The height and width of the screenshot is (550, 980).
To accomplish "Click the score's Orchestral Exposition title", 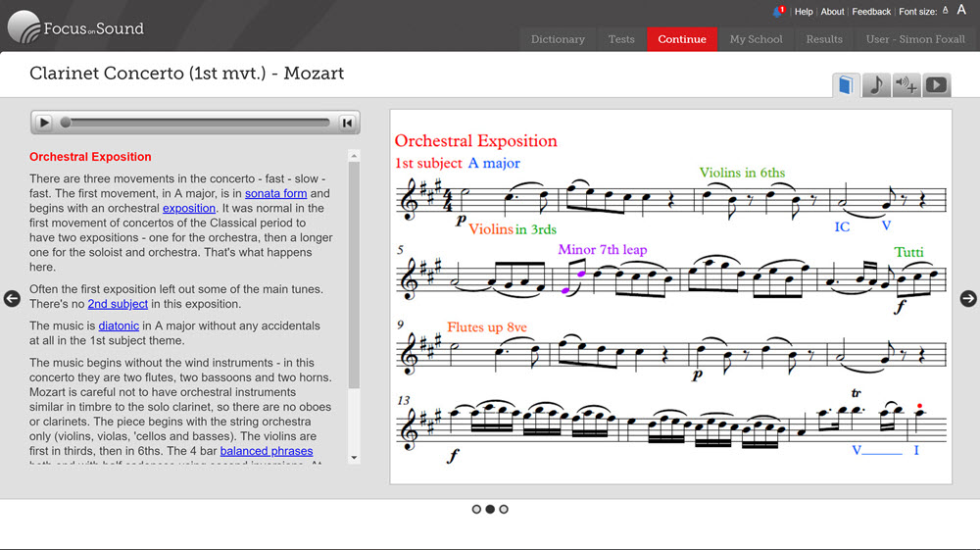I will [x=475, y=140].
